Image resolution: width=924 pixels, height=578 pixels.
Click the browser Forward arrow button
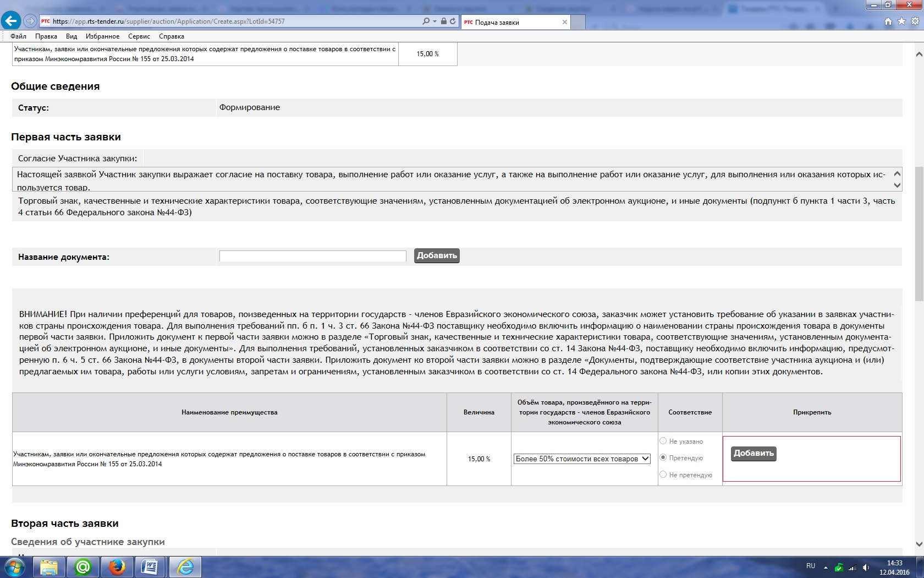(x=30, y=21)
